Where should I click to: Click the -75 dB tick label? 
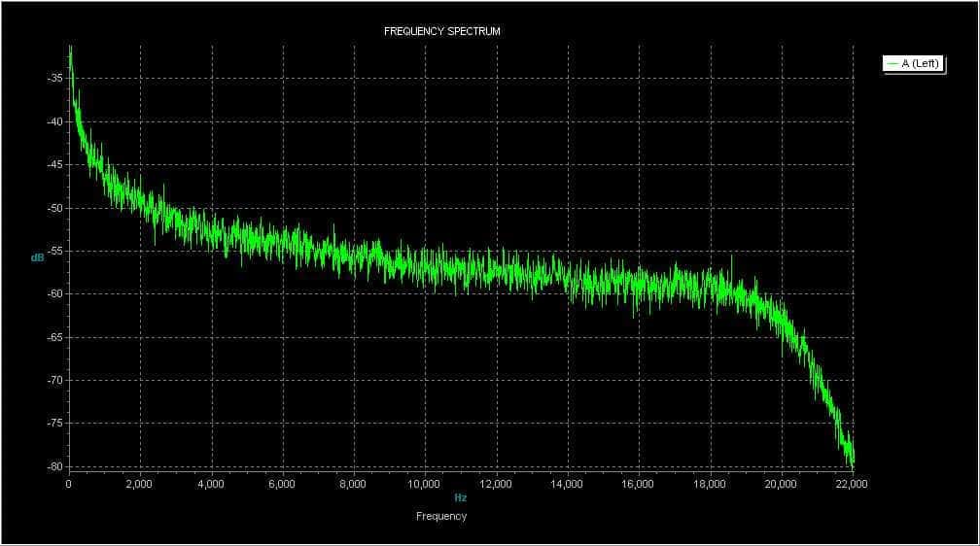point(55,423)
